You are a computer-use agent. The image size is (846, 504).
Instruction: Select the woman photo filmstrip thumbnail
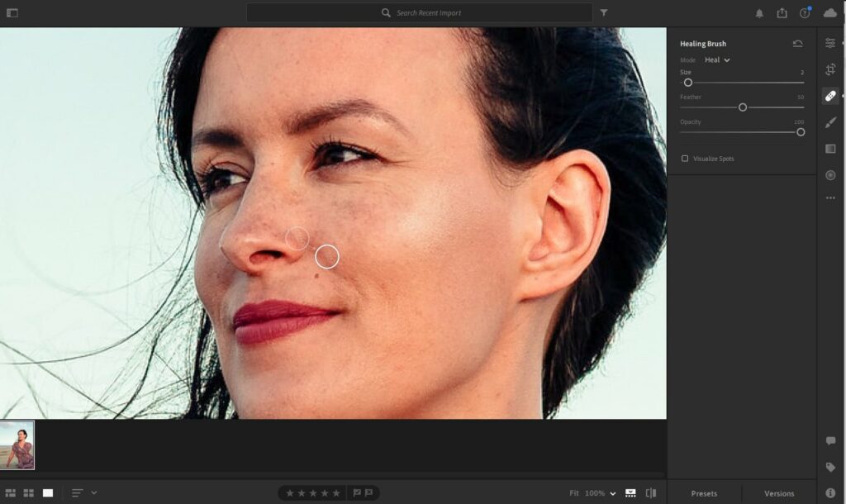pos(17,445)
